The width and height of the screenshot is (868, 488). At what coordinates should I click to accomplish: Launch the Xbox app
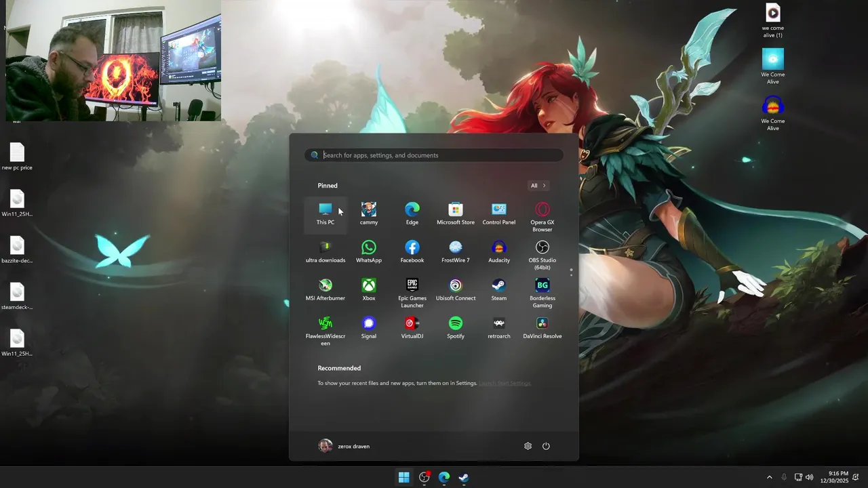point(369,290)
